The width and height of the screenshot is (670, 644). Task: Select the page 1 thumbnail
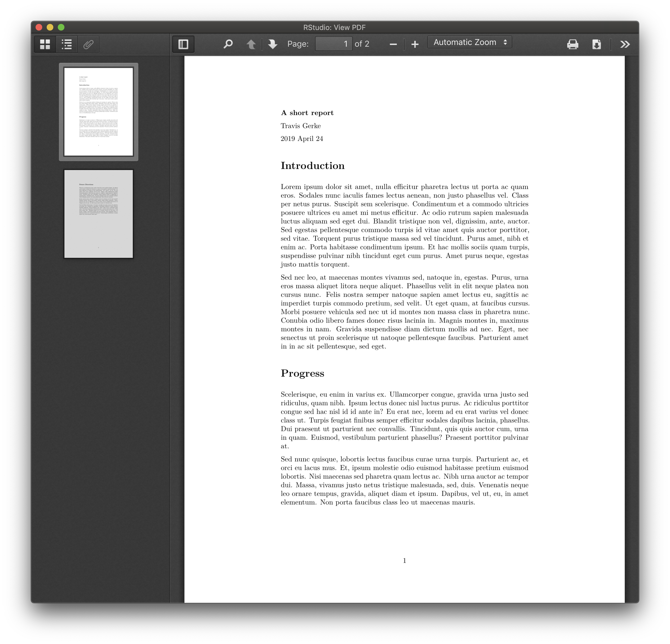(x=98, y=112)
